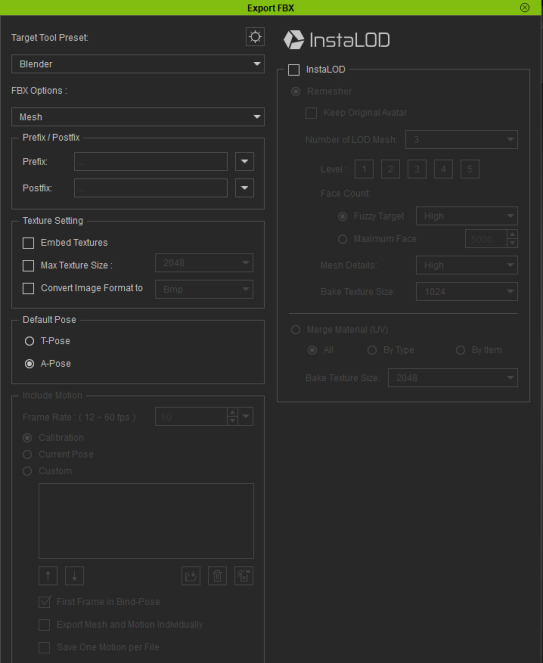
Task: Expand the Postfix dropdown arrow
Action: [x=244, y=188]
